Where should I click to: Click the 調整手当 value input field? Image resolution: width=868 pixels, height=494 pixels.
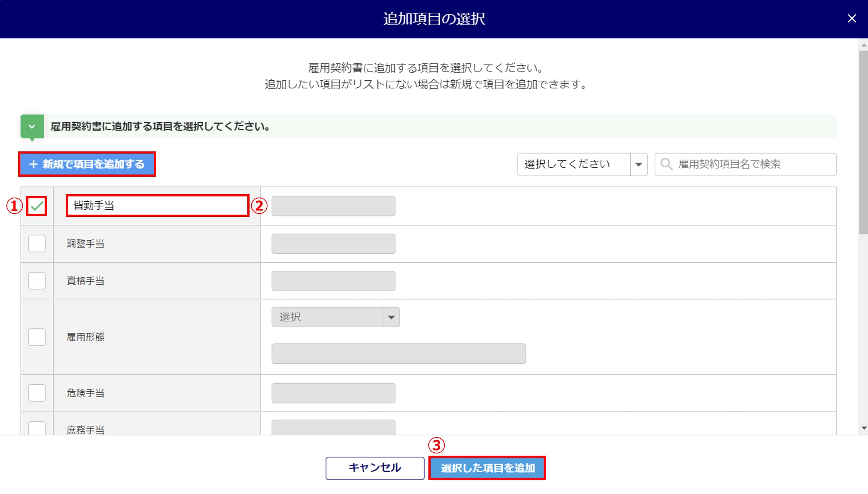(333, 244)
